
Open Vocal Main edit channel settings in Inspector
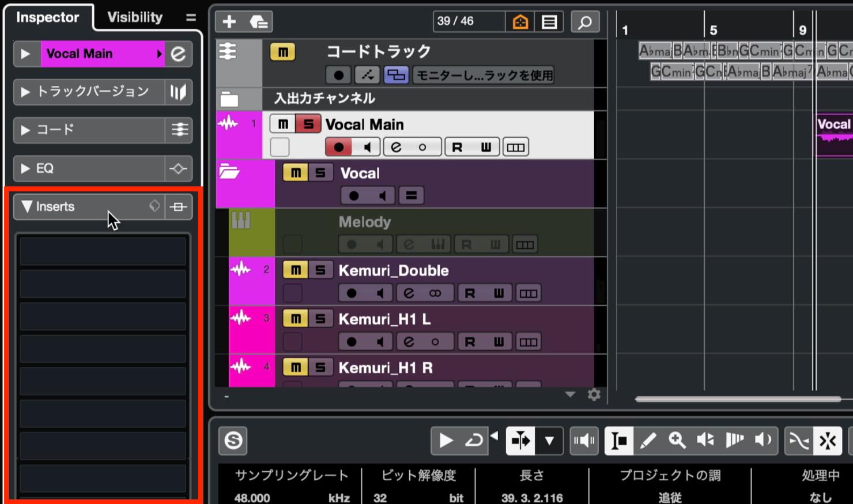click(x=179, y=54)
